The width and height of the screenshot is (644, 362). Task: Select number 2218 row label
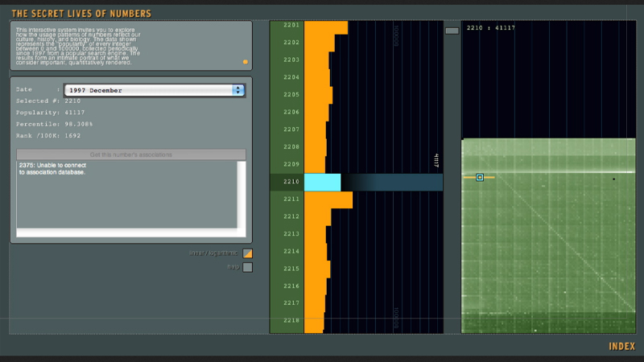pos(291,321)
